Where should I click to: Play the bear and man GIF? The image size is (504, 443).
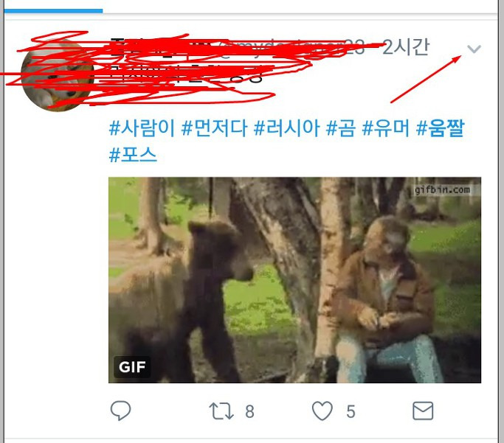click(x=294, y=280)
